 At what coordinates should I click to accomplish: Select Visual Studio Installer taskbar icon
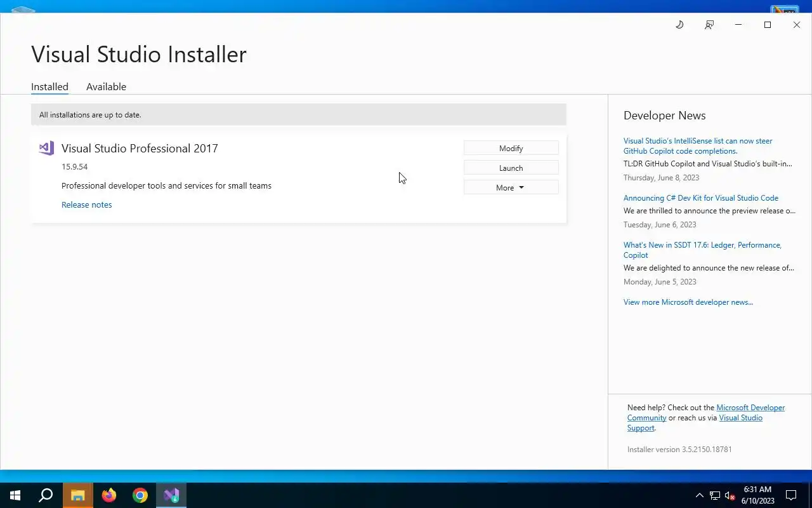pos(171,495)
